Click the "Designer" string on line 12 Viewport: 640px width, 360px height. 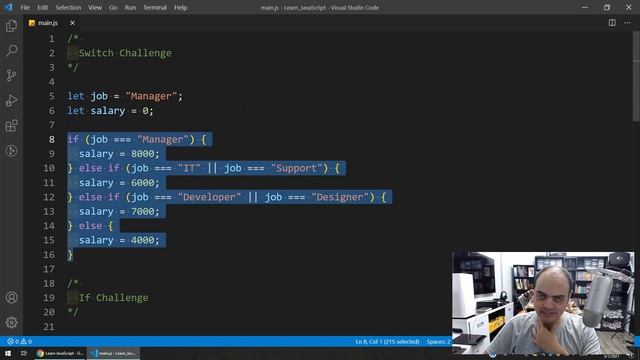340,197
